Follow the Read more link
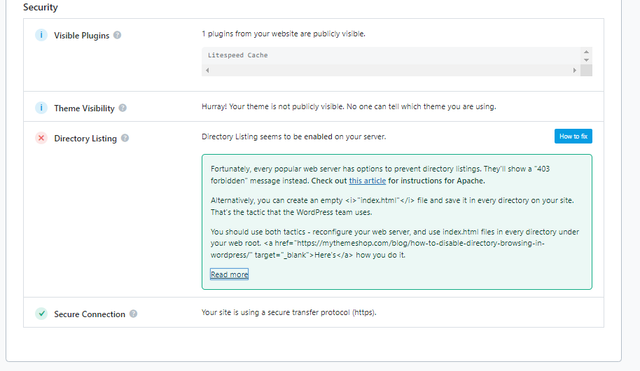Image resolution: width=640 pixels, height=371 pixels. [x=229, y=274]
